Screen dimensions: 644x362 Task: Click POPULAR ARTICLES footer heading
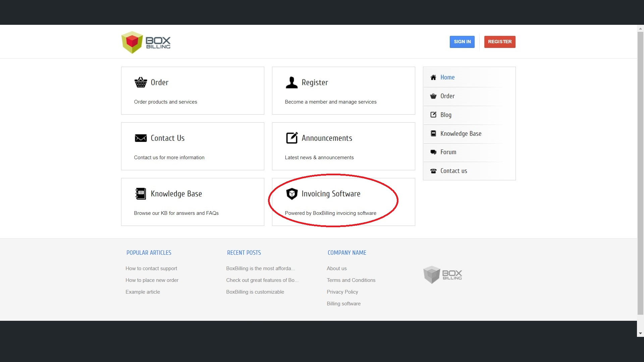(x=149, y=253)
